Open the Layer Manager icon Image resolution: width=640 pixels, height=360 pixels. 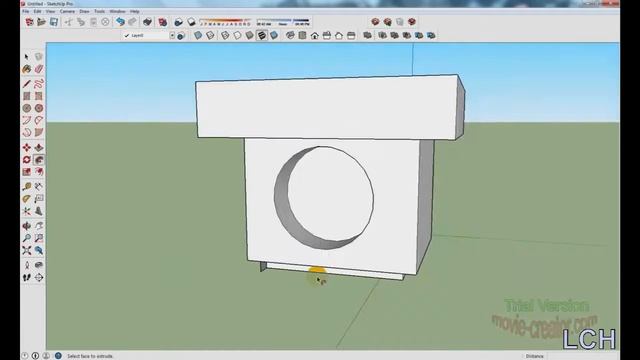[x=181, y=36]
